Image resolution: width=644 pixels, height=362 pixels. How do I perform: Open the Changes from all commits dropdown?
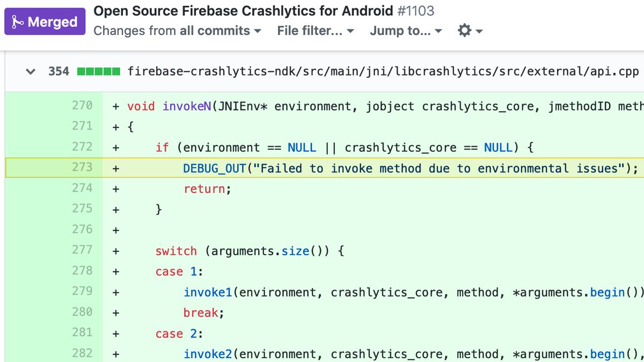click(177, 31)
